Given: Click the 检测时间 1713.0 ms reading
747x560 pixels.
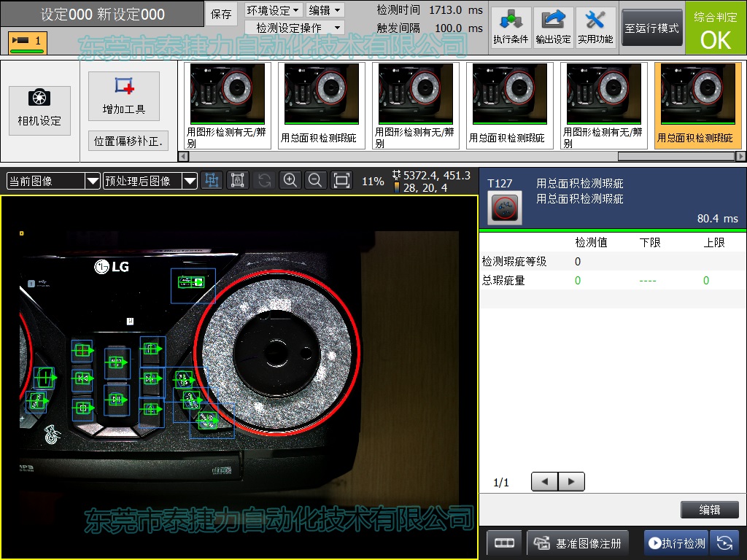Looking at the screenshot, I should (x=430, y=10).
